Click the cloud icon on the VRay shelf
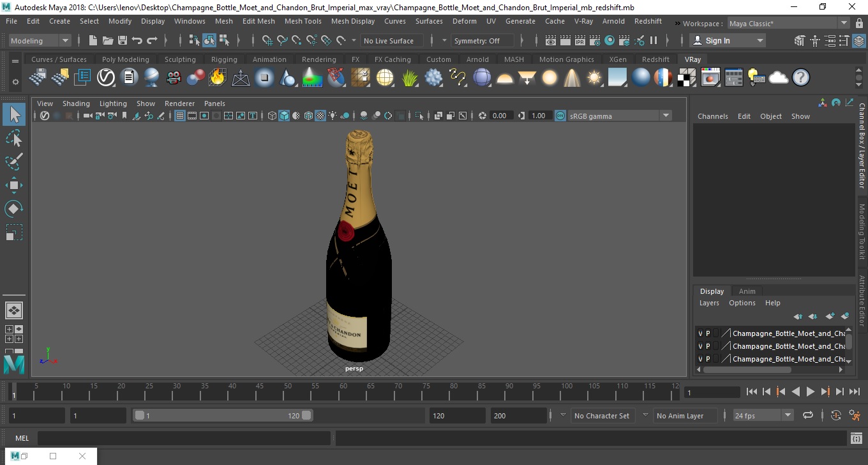 779,78
